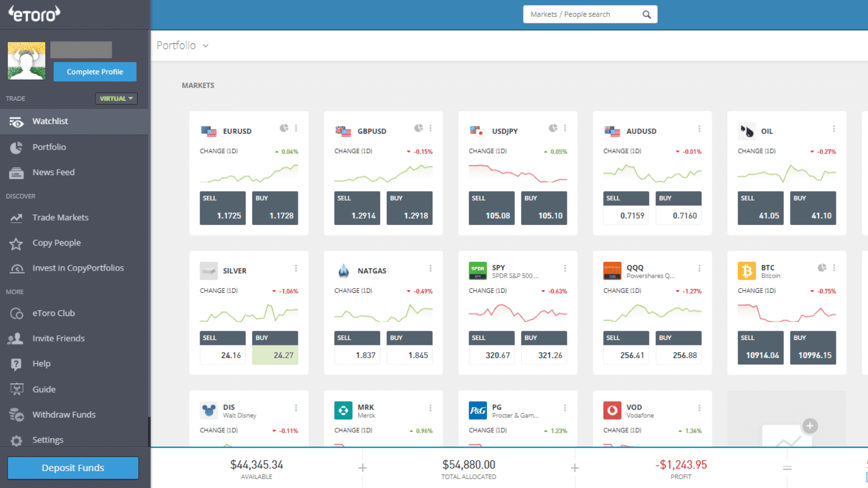Click the Vodafone logo icon
868x488 pixels.
coord(612,410)
